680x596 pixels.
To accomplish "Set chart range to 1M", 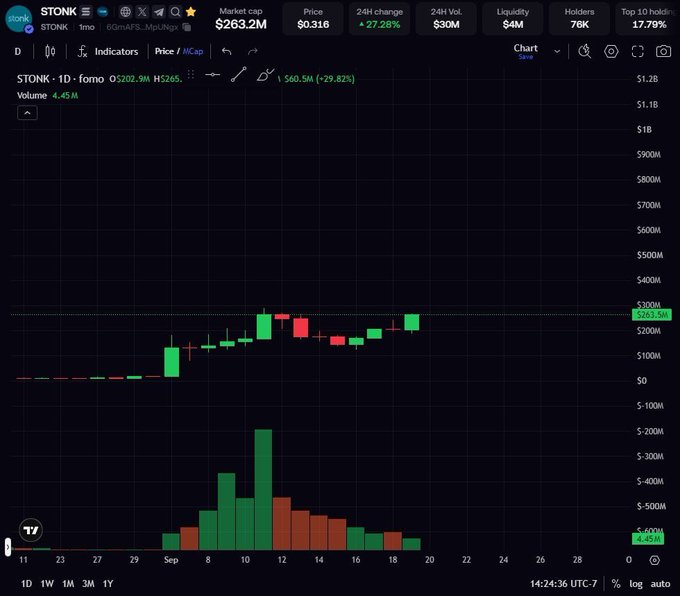I will click(68, 584).
